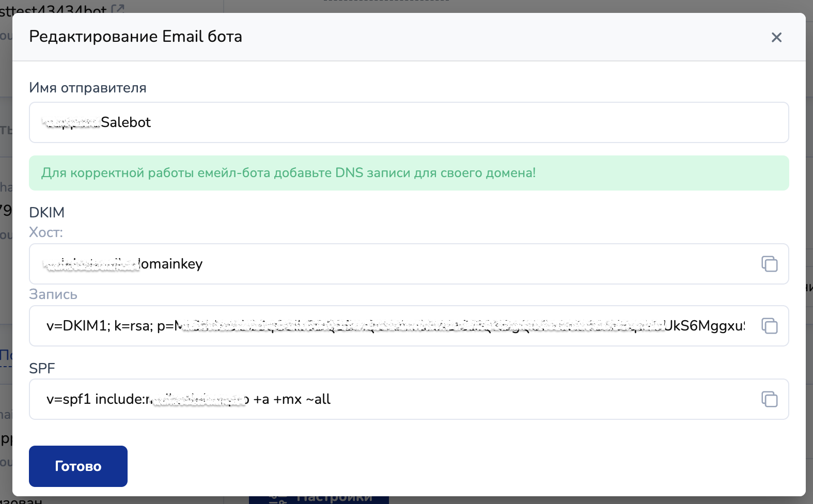
Task: Click the Хост: label
Action: click(x=45, y=232)
